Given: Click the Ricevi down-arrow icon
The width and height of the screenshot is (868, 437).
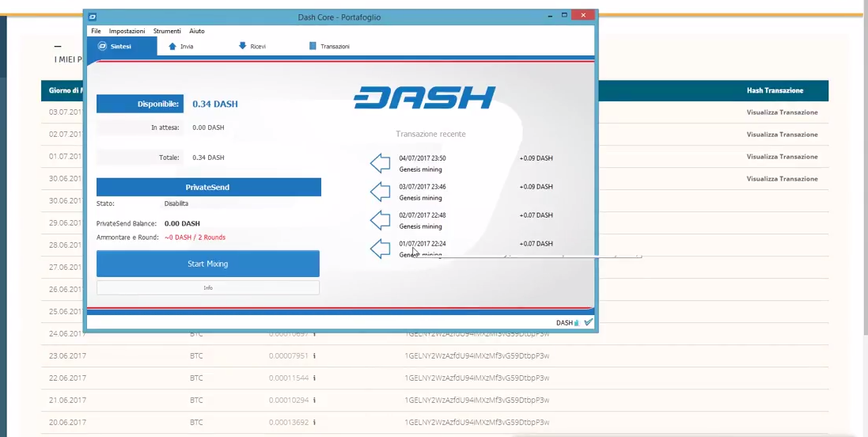Looking at the screenshot, I should coord(243,46).
